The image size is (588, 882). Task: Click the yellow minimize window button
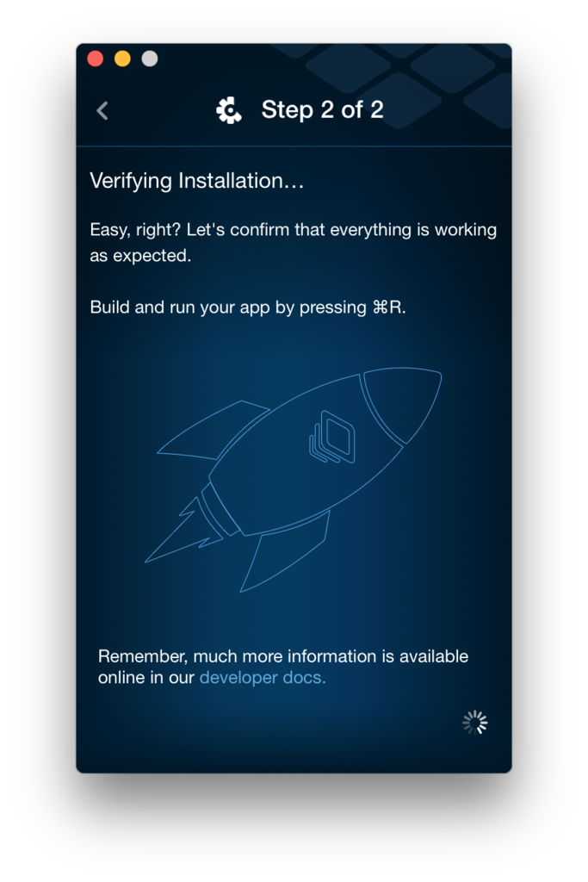pos(122,59)
